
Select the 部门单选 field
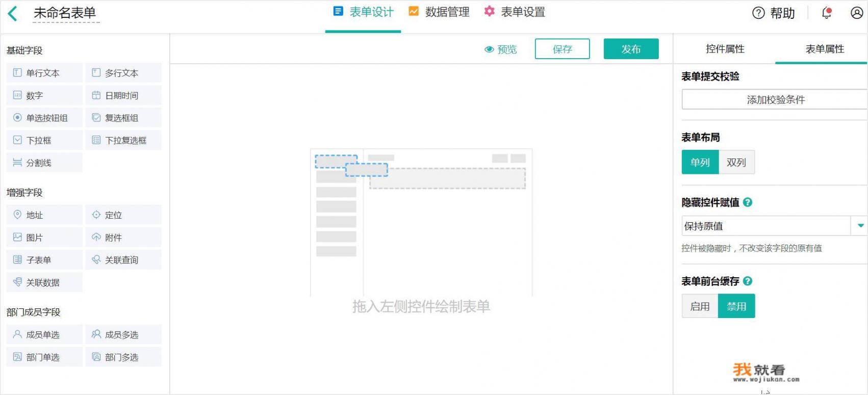point(44,357)
